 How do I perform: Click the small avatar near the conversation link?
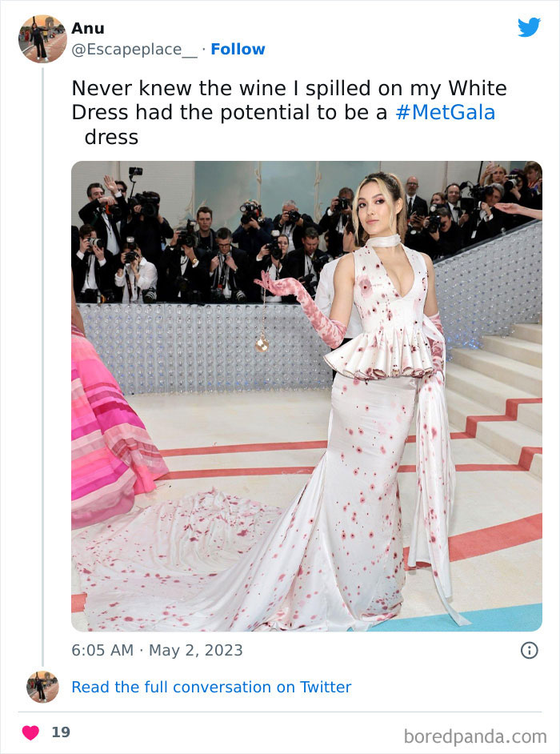42,687
